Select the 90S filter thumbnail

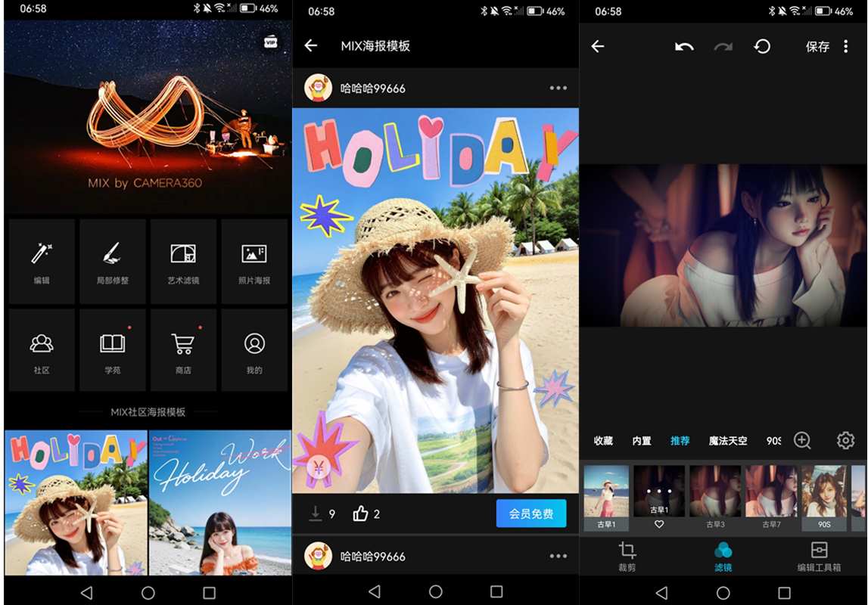824,498
